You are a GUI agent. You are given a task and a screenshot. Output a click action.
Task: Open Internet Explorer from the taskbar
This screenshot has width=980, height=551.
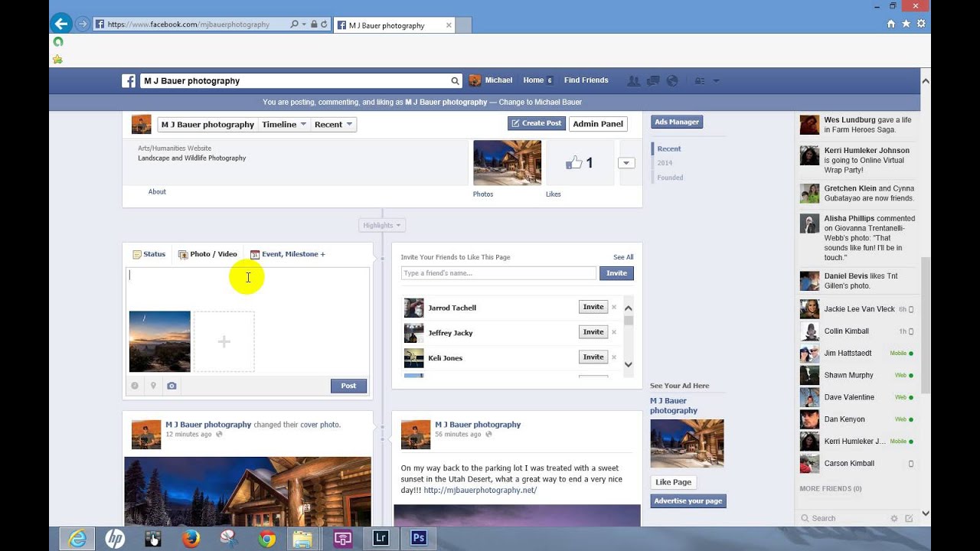pos(77,539)
